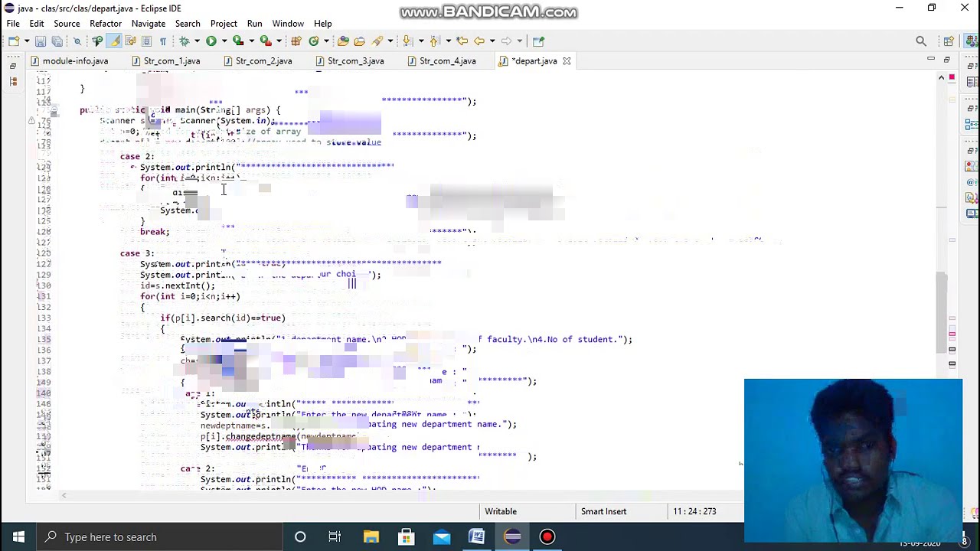The image size is (980, 551).
Task: Click the Search flashlight icon in toolbar
Action: (377, 41)
